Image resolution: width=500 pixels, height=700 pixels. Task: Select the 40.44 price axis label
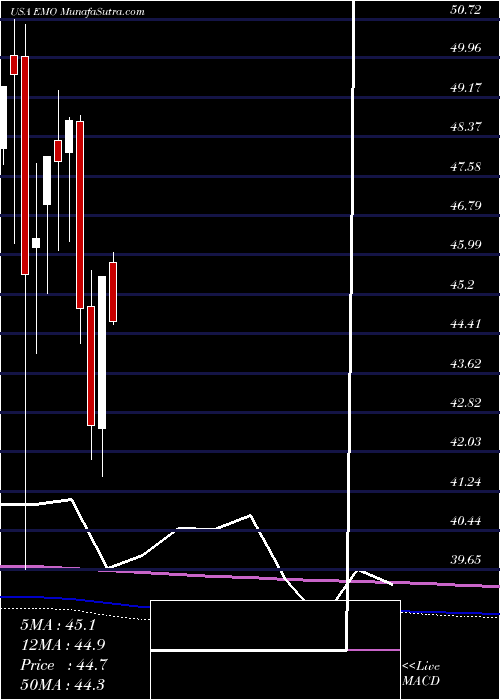pyautogui.click(x=466, y=521)
